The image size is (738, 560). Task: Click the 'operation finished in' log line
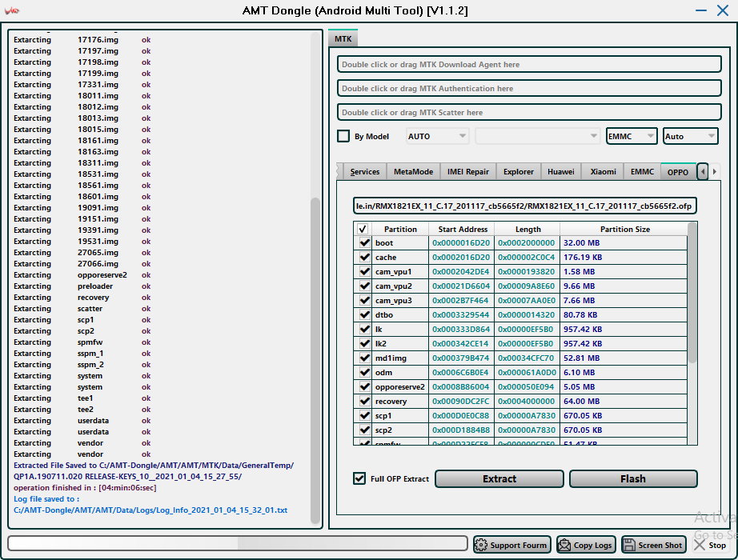pyautogui.click(x=85, y=487)
